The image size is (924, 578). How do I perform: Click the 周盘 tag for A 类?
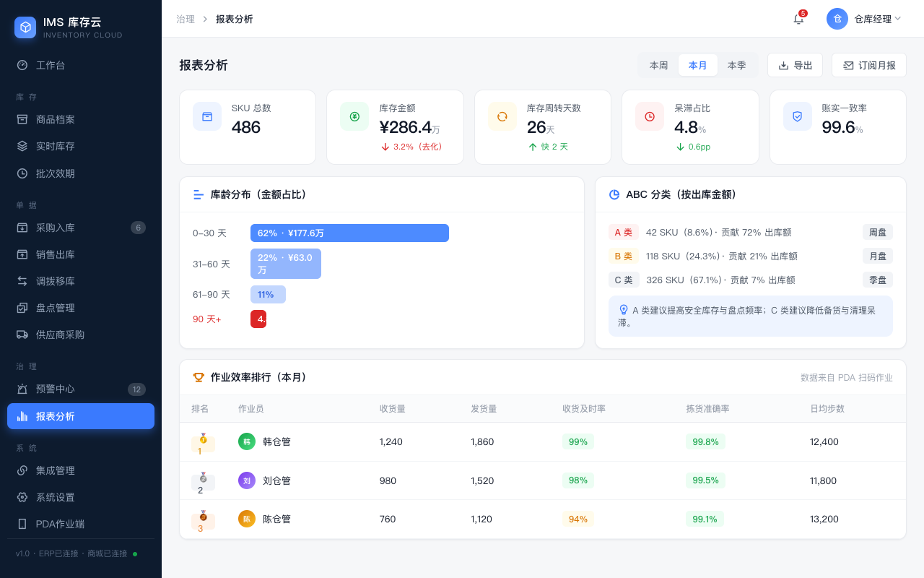point(878,232)
